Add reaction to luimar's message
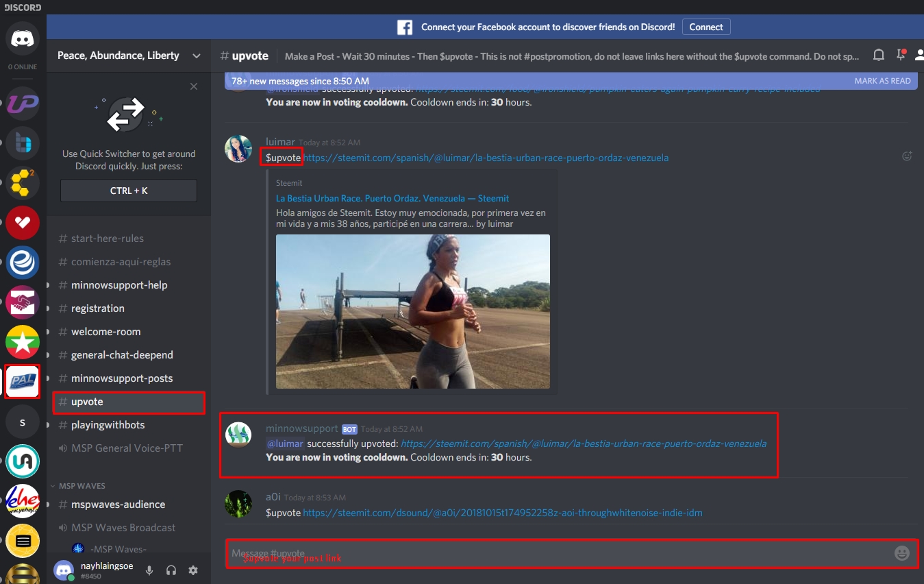This screenshot has height=584, width=924. pos(907,156)
